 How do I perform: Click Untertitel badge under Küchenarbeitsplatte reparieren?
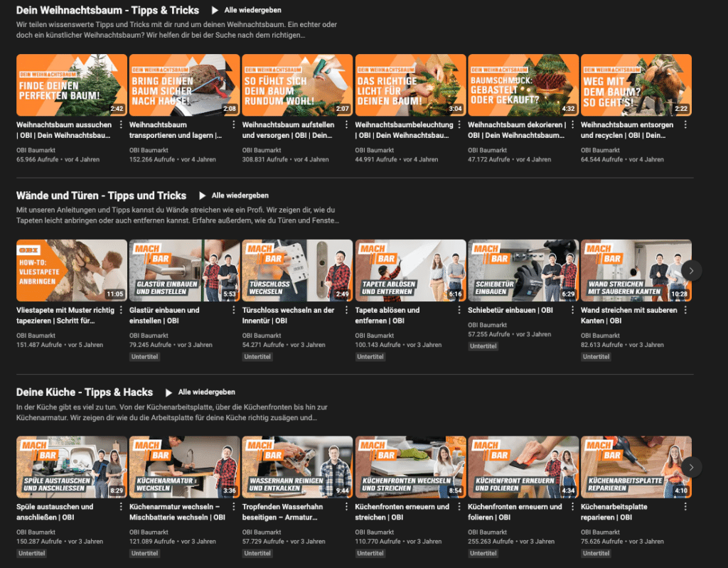click(596, 553)
